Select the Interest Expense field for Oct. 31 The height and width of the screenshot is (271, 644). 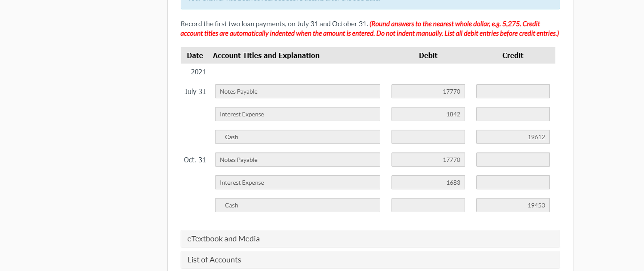click(297, 182)
